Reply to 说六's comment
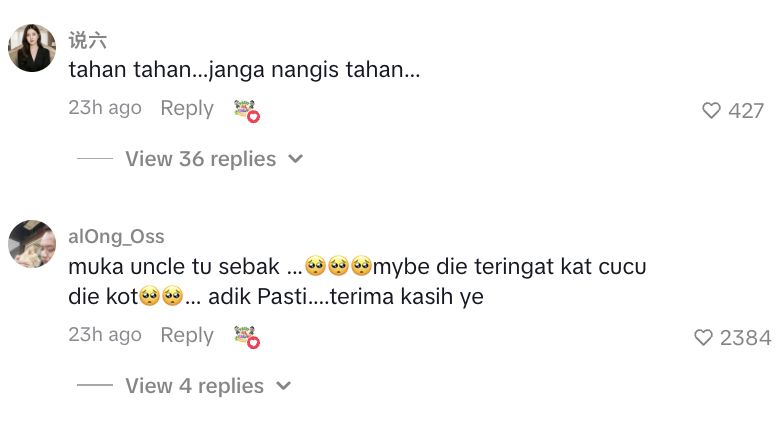Screen dimensions: 782x442 [187, 108]
